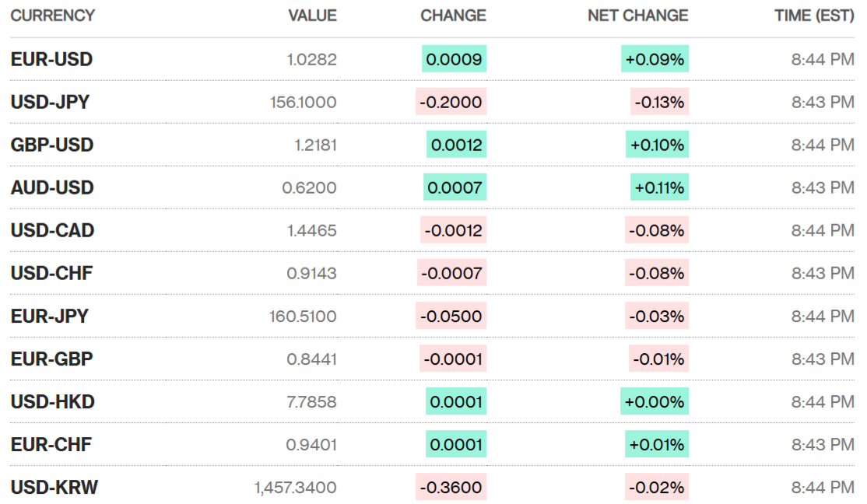Sort table by VALUE column header
Image resolution: width=867 pixels, height=504 pixels.
pos(312,16)
